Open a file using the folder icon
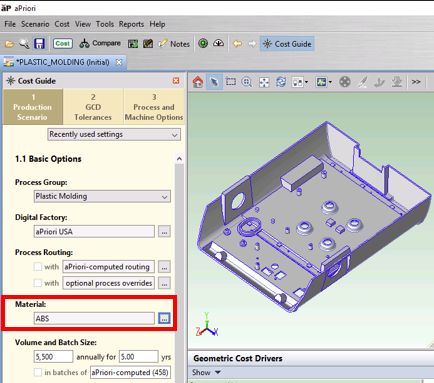Viewport: 434px width, 383px height. [10, 44]
